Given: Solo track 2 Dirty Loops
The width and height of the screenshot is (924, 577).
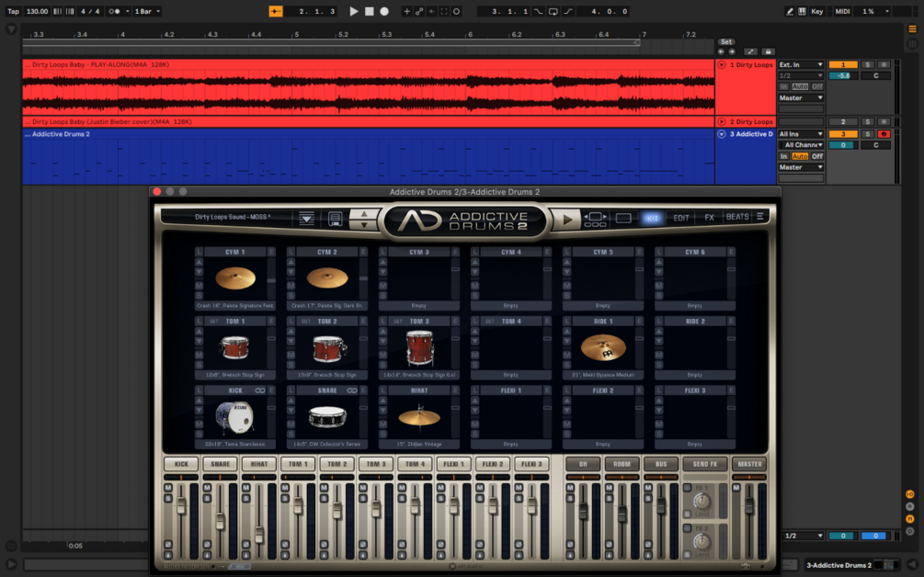Looking at the screenshot, I should 867,122.
